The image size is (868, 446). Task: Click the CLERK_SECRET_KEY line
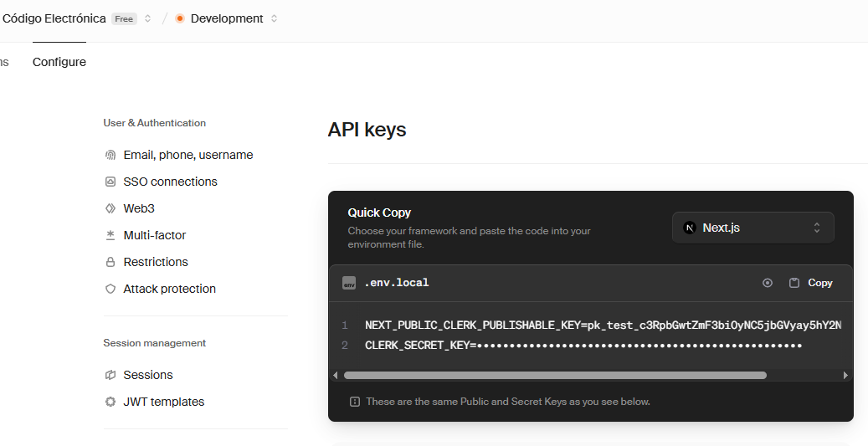coord(583,346)
